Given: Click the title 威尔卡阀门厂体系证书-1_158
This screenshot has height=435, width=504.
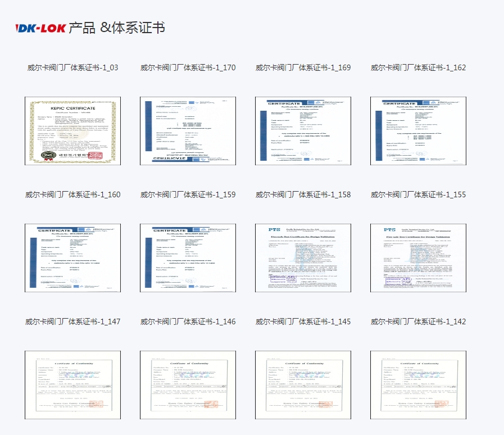Looking at the screenshot, I should pos(303,194).
